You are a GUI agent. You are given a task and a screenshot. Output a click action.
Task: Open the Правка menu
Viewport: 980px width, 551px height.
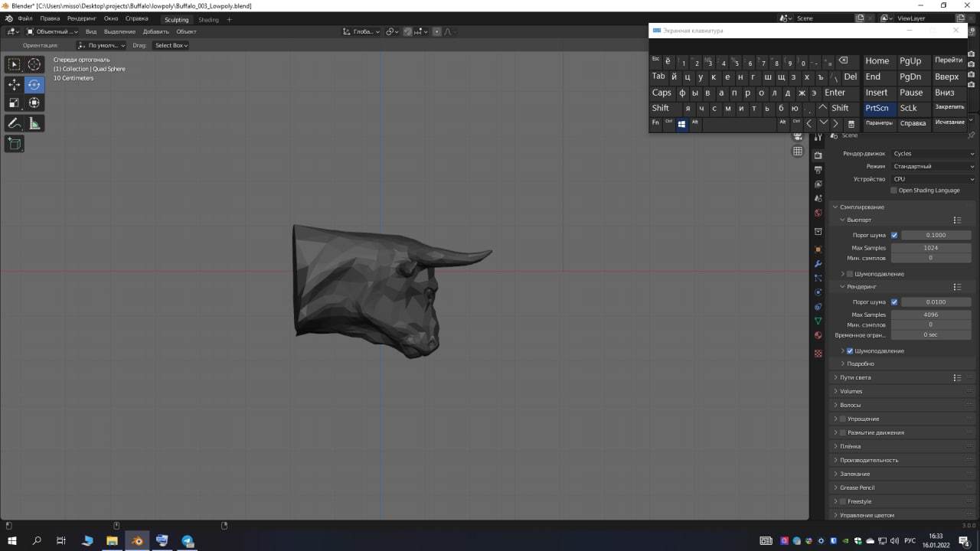(50, 18)
